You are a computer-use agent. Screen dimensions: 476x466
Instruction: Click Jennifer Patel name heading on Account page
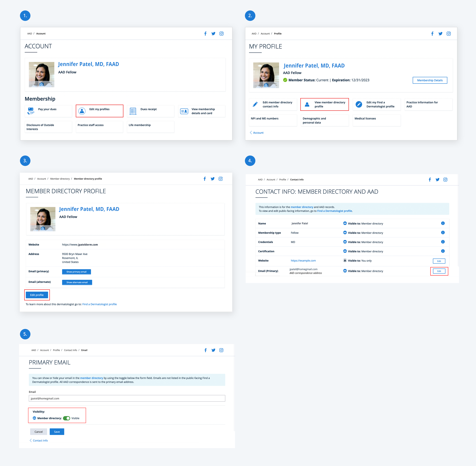pos(88,64)
